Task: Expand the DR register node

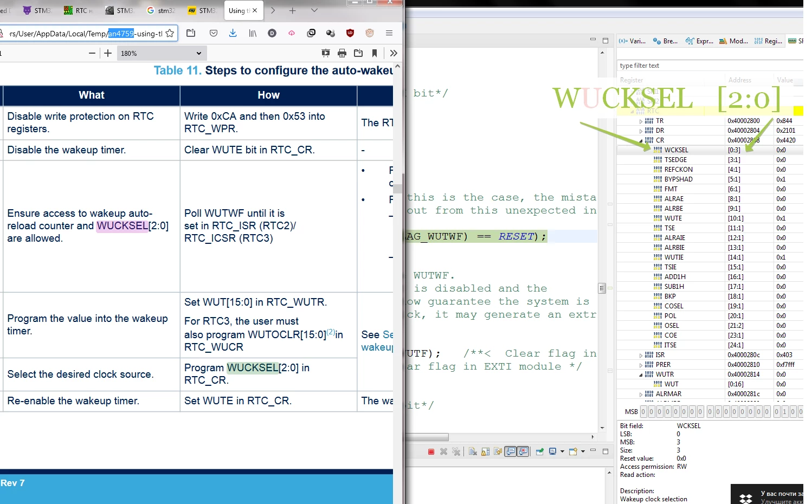Action: 641,131
